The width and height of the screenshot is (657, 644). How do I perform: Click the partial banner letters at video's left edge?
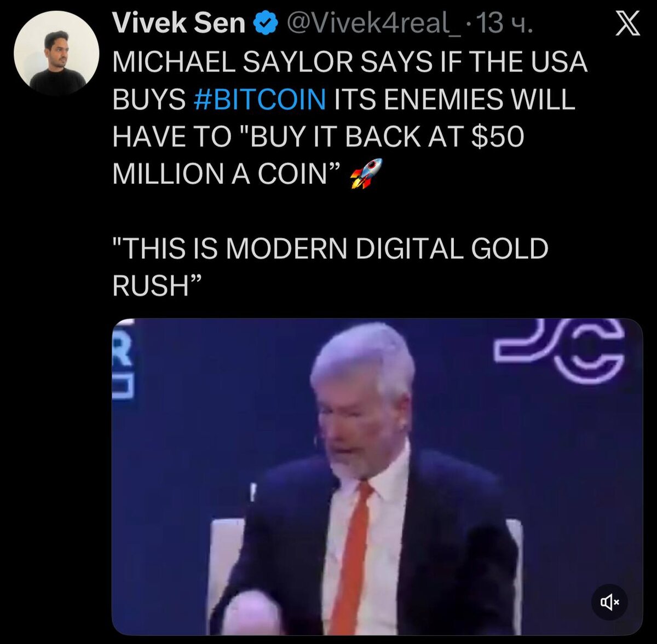pyautogui.click(x=123, y=363)
